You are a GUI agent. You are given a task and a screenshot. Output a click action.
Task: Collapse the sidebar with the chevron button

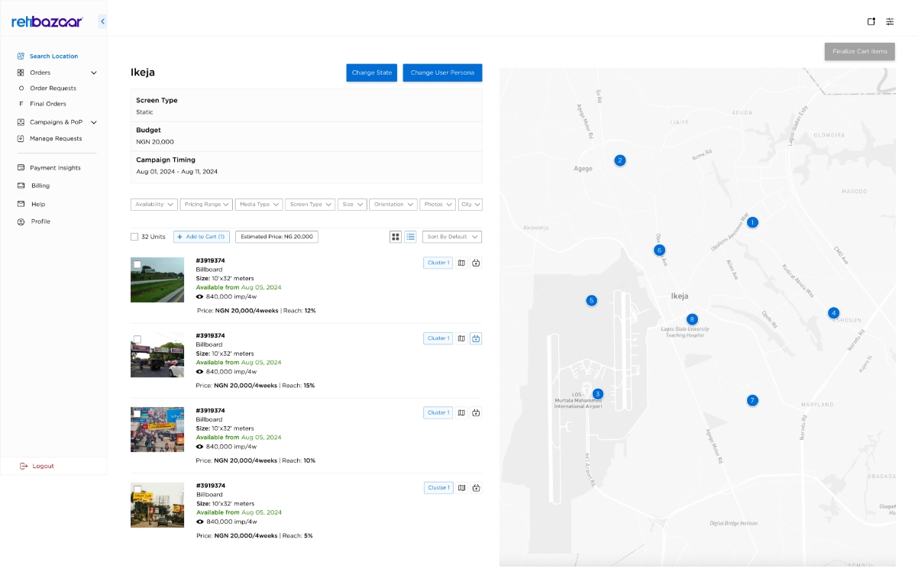[102, 22]
